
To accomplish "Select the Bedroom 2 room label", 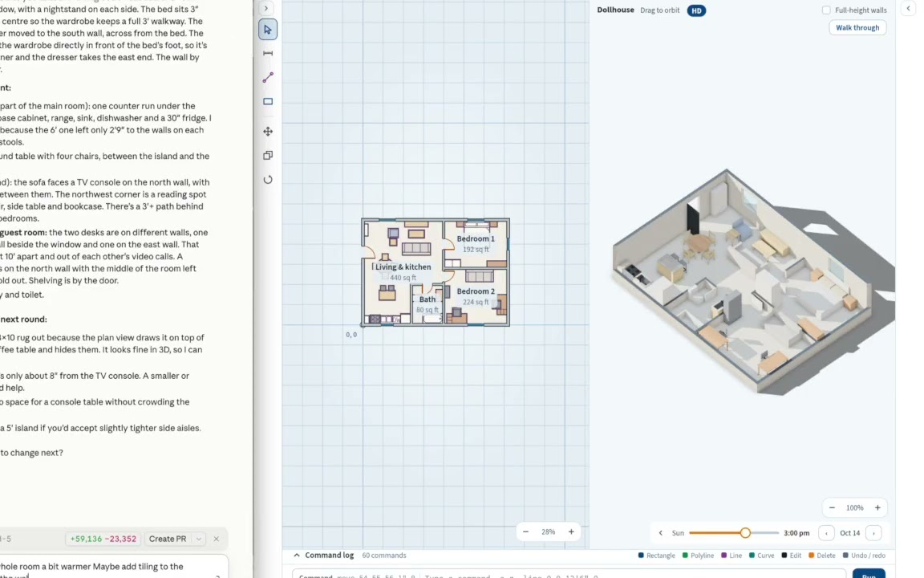I will 476,291.
